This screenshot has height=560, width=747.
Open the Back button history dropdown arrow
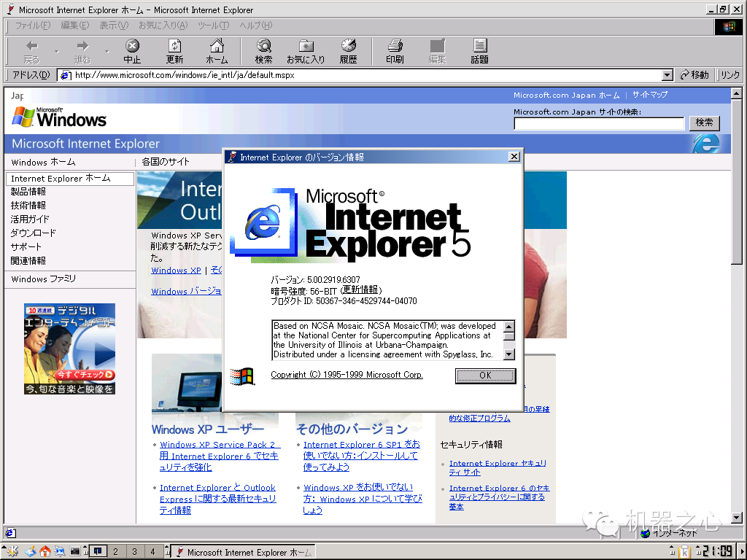[x=57, y=52]
